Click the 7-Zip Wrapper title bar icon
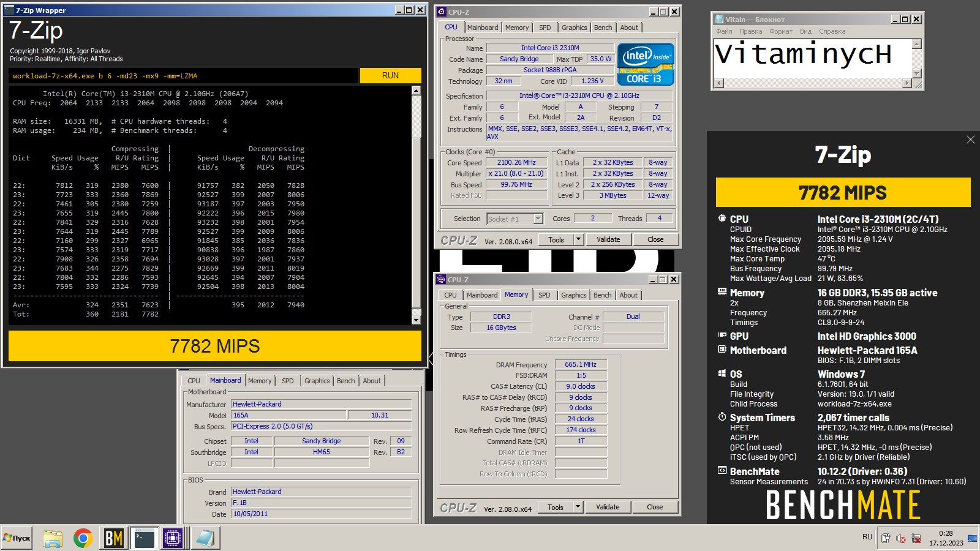Image resolution: width=980 pixels, height=551 pixels. pyautogui.click(x=9, y=10)
